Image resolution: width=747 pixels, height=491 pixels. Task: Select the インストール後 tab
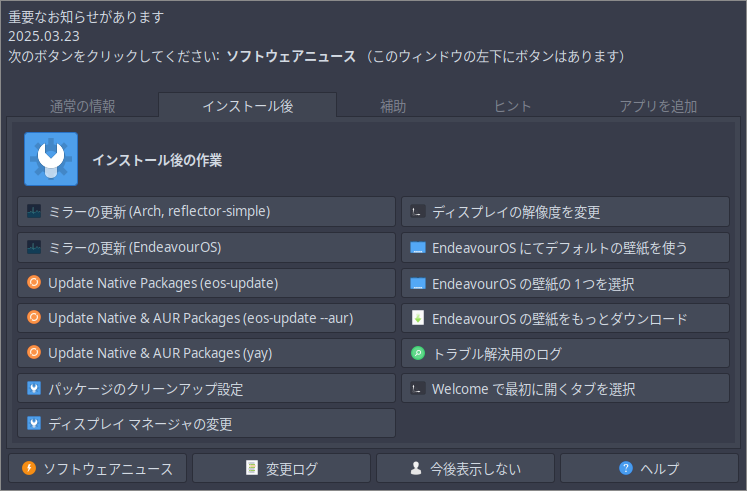click(x=248, y=105)
